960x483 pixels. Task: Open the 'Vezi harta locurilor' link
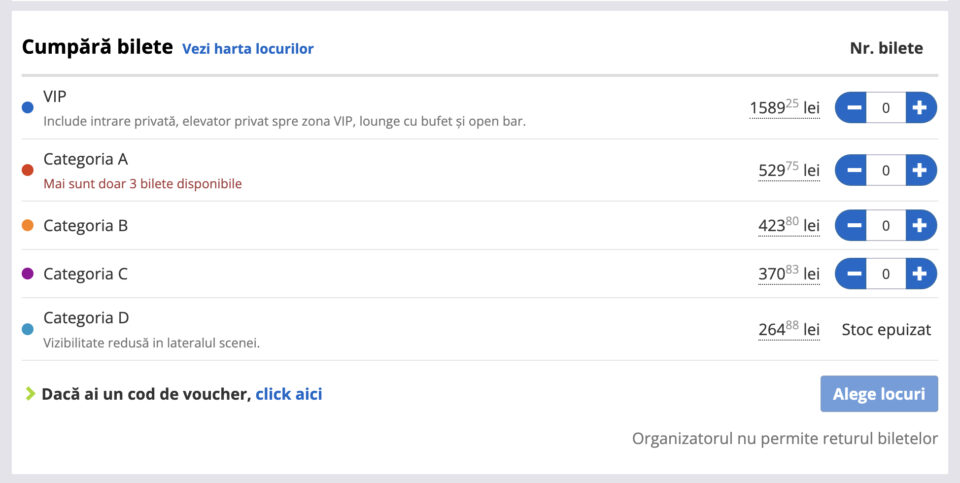coord(247,48)
